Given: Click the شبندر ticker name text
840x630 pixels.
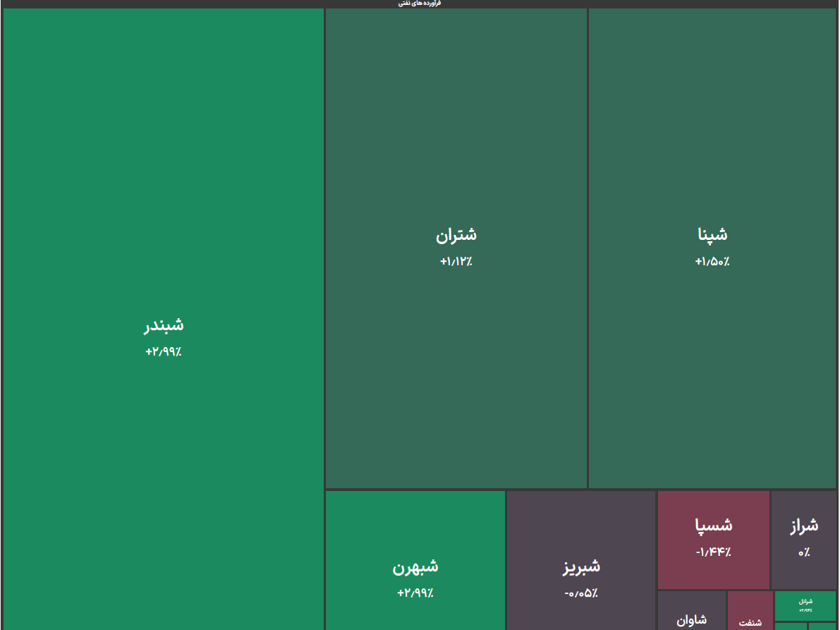Looking at the screenshot, I should pyautogui.click(x=163, y=325).
